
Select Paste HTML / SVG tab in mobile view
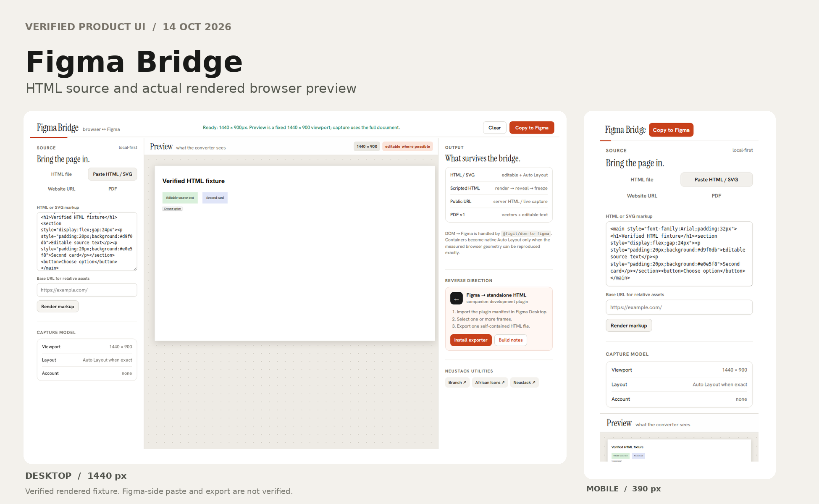[716, 179]
